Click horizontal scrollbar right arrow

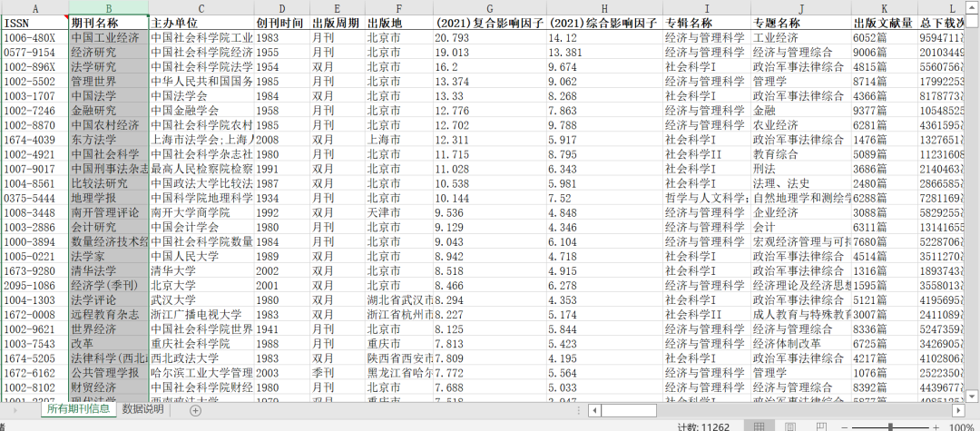pos(959,410)
